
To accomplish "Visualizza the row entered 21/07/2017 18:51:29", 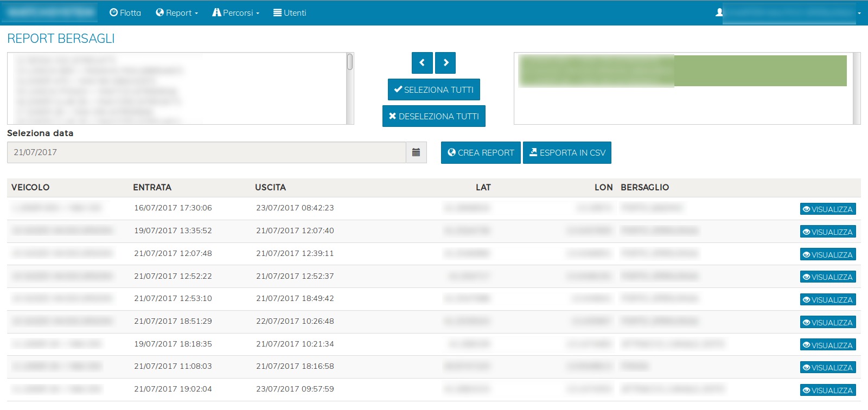I will 828,322.
